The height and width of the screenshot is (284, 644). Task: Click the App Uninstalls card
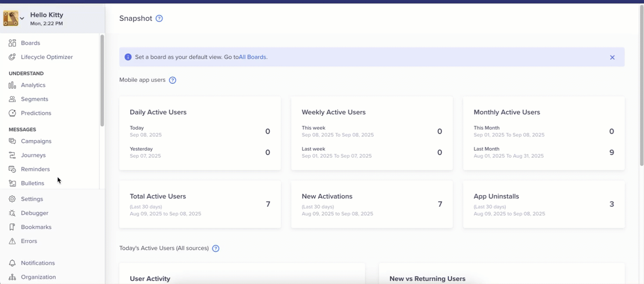click(544, 204)
